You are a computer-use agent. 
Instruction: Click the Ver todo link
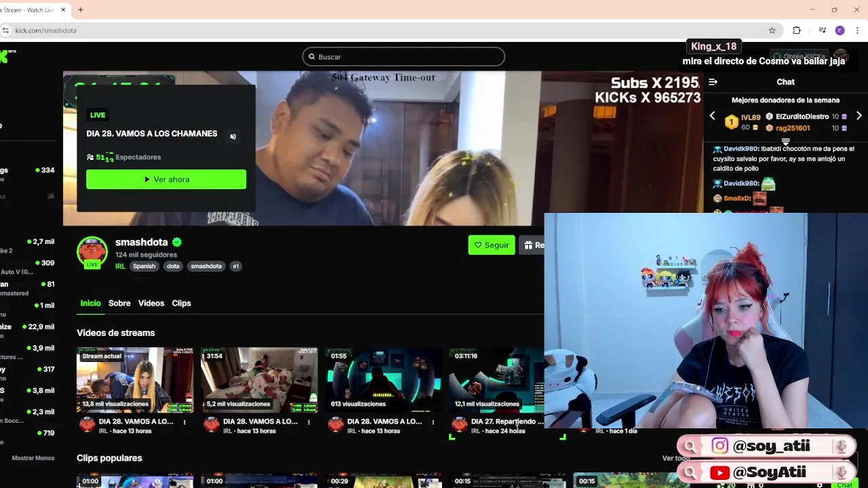pyautogui.click(x=676, y=458)
